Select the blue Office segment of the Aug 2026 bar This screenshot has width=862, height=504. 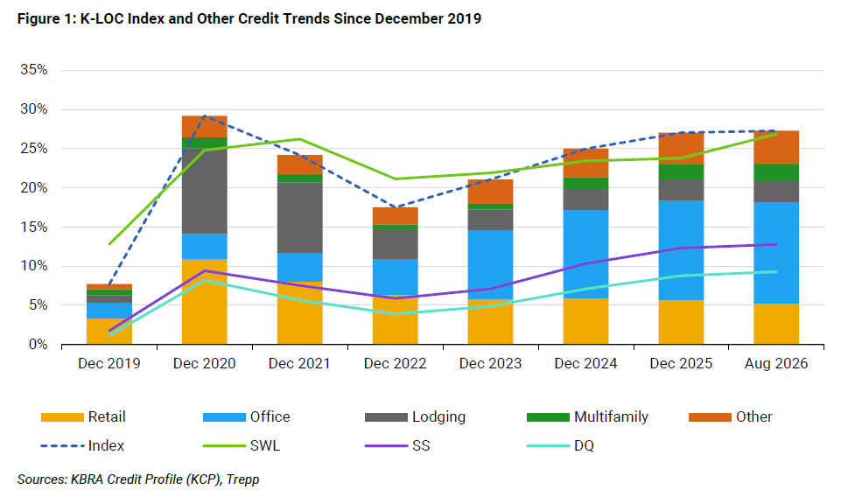[776, 253]
